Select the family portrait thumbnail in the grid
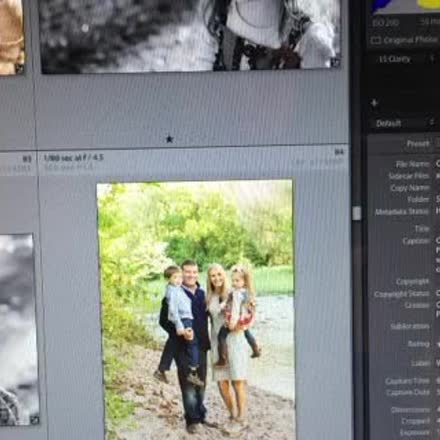 click(x=196, y=310)
